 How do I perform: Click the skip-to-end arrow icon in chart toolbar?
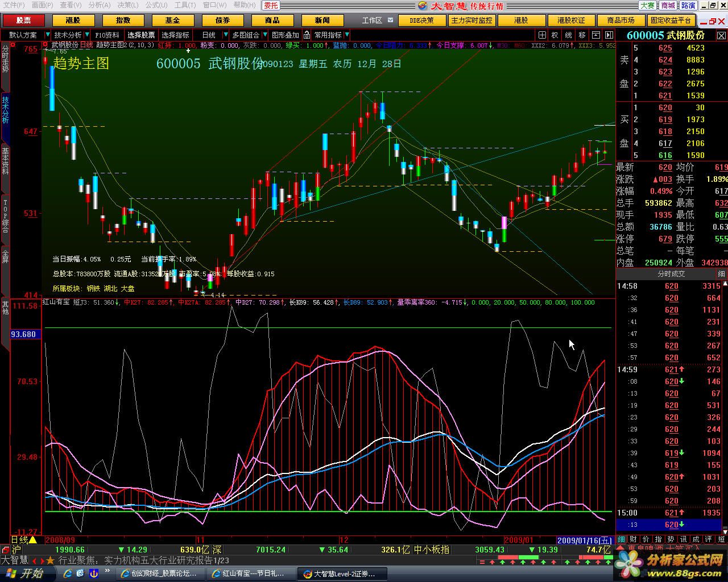point(609,35)
